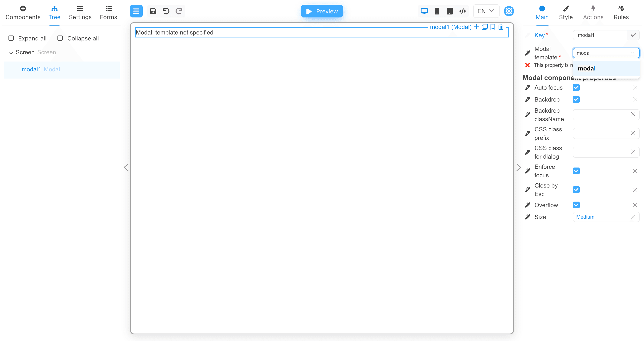Open the code view
Screen dimensions: 644x341
click(462, 11)
